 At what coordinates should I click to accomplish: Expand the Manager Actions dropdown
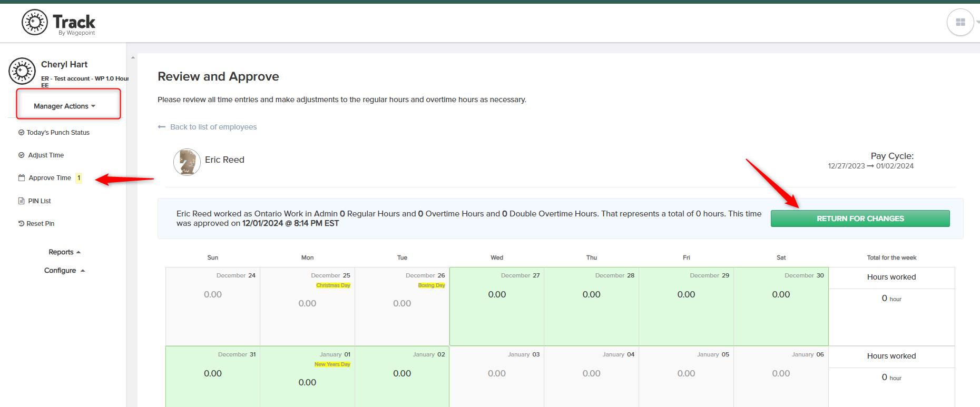pyautogui.click(x=65, y=106)
